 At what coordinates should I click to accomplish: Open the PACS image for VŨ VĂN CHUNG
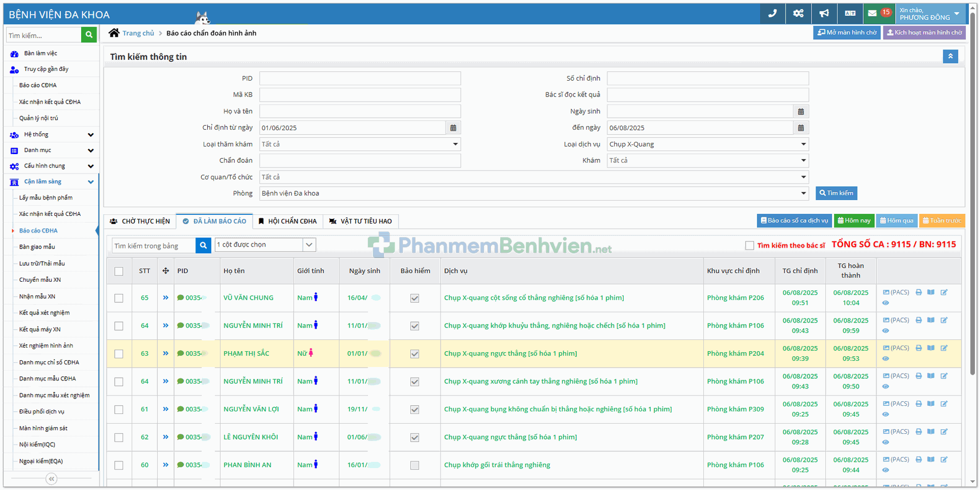(x=896, y=292)
